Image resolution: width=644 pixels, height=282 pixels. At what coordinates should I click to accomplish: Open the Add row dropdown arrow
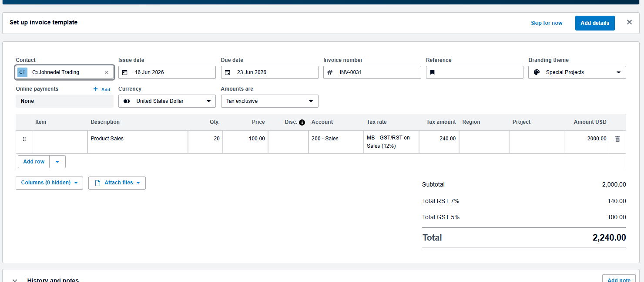[x=57, y=162]
